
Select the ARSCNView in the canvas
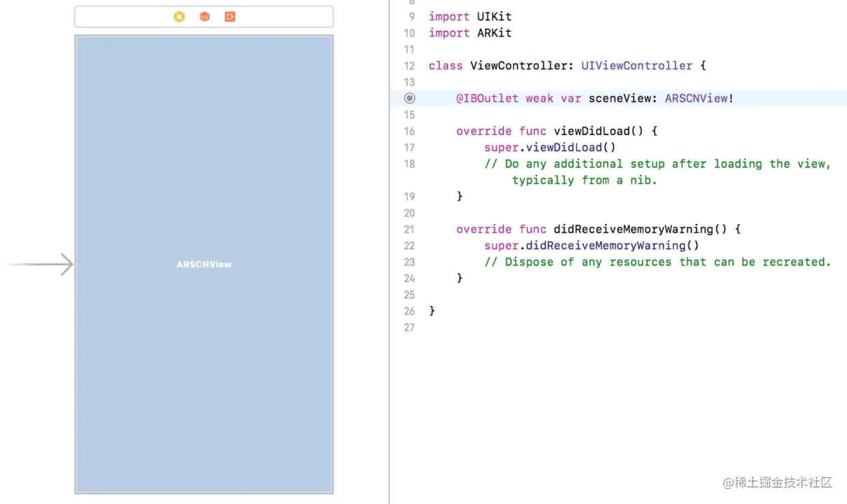(x=204, y=264)
